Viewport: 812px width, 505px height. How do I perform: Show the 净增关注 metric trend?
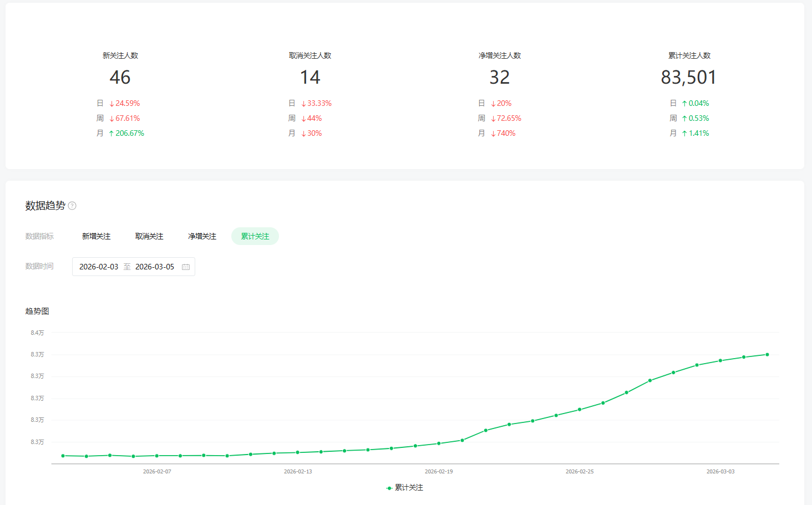tap(202, 236)
